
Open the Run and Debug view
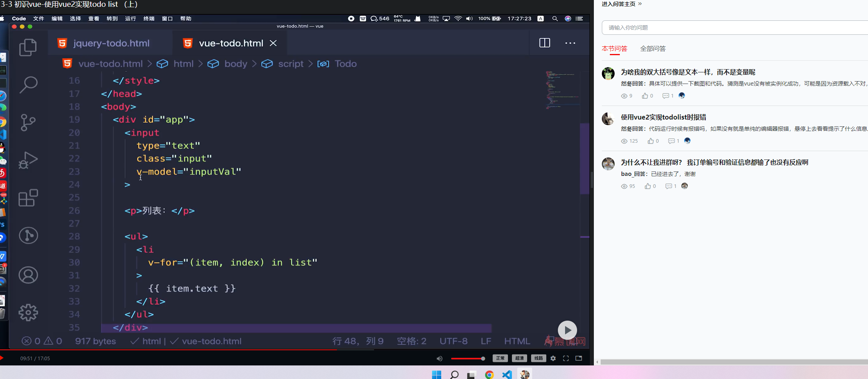(28, 160)
